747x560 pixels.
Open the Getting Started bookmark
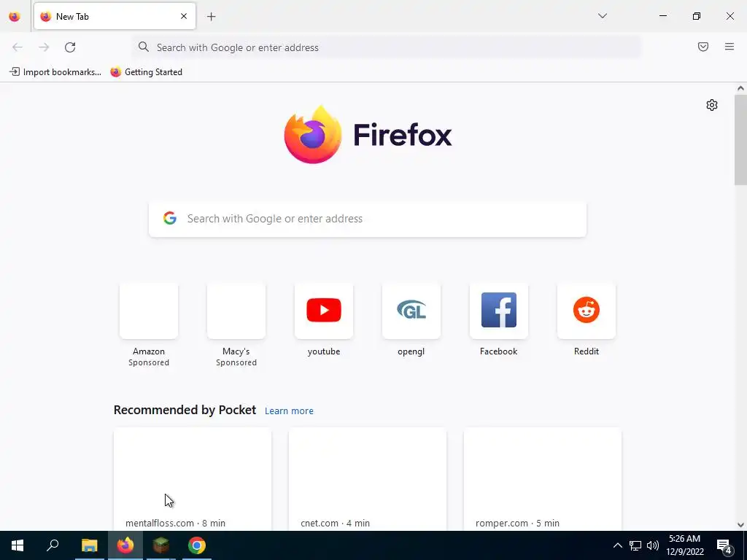146,72
